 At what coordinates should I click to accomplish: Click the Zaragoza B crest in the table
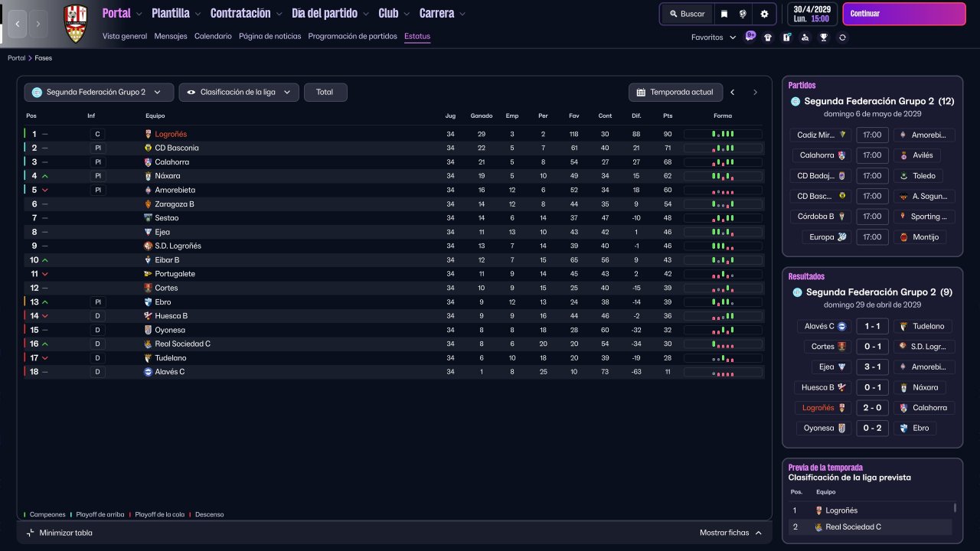coord(149,204)
